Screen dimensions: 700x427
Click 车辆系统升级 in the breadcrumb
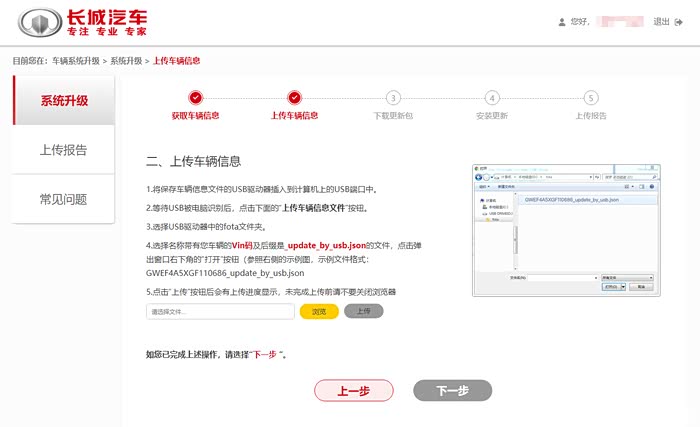pos(76,61)
